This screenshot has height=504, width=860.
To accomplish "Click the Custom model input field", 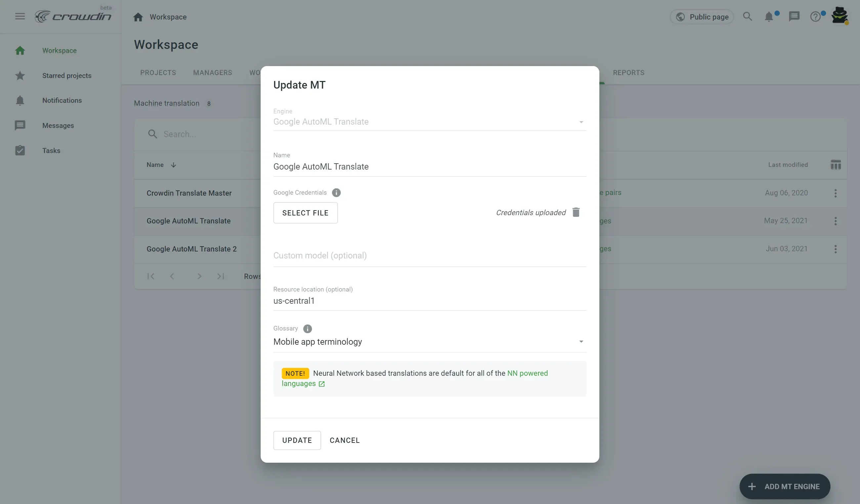I will coord(429,256).
